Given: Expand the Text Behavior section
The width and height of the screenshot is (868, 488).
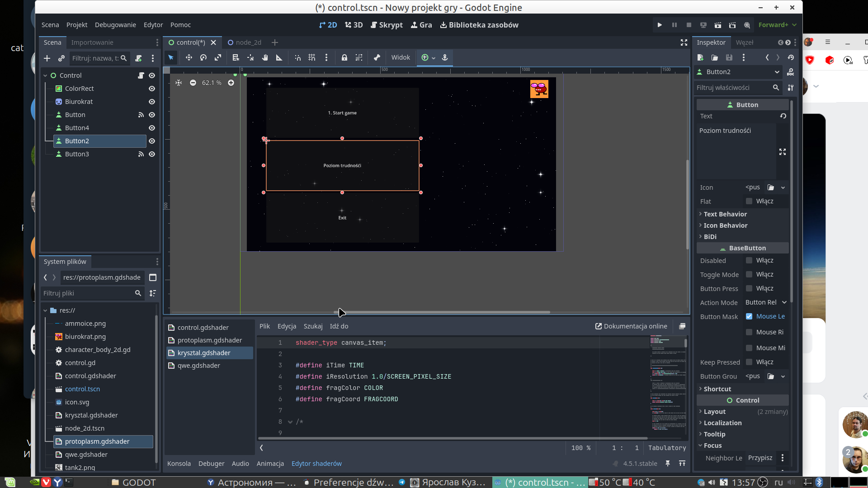Looking at the screenshot, I should click(725, 214).
